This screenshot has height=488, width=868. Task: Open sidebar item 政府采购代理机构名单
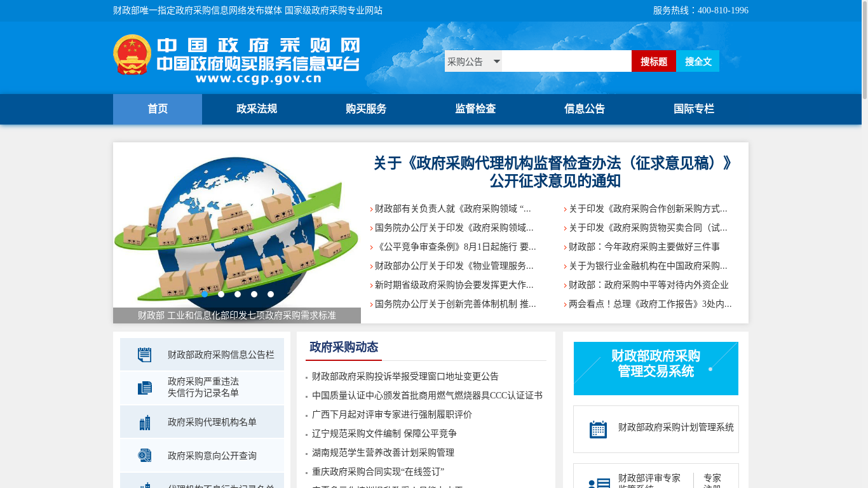[x=202, y=422]
